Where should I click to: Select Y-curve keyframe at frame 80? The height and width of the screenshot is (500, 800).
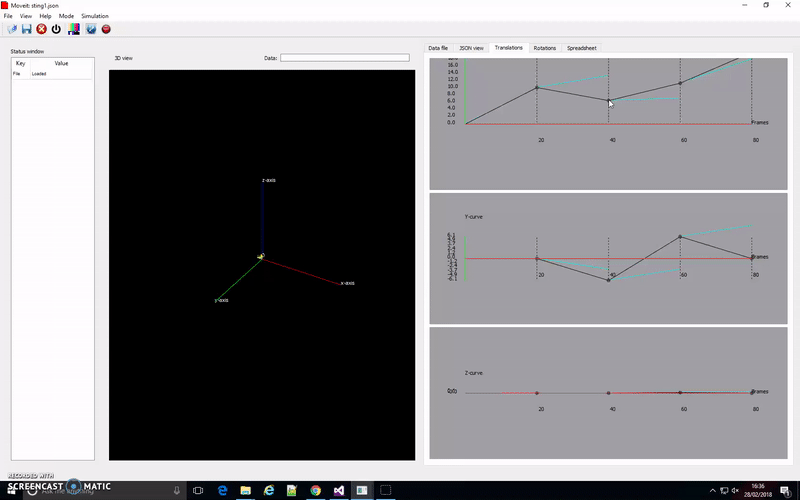click(x=752, y=258)
